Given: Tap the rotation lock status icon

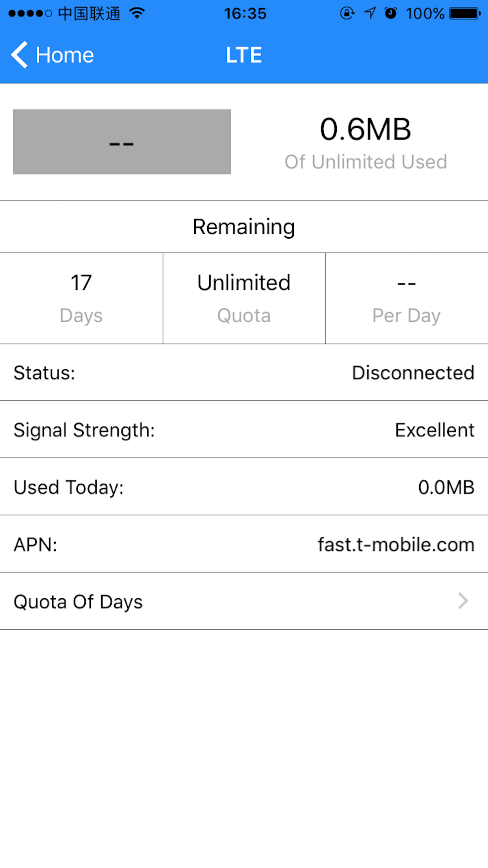Looking at the screenshot, I should 347,13.
